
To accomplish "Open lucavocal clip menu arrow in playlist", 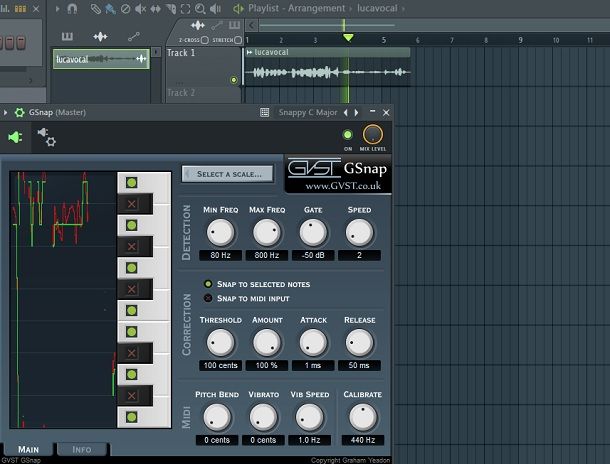I will (249, 52).
